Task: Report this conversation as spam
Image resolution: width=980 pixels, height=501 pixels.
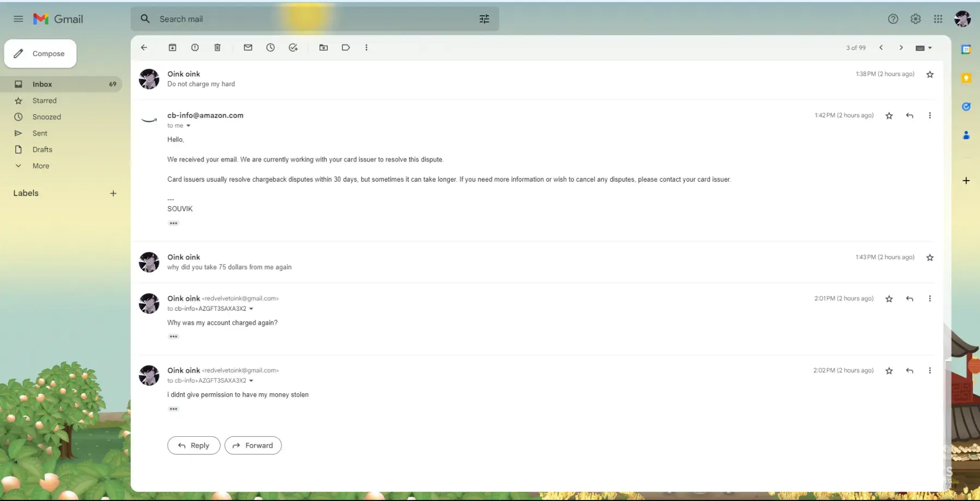Action: pyautogui.click(x=195, y=48)
